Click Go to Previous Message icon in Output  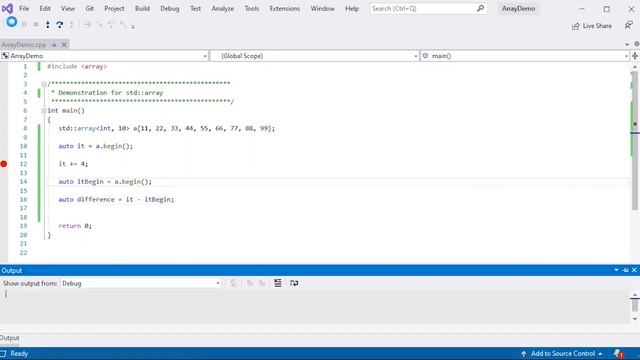pyautogui.click(x=250, y=283)
